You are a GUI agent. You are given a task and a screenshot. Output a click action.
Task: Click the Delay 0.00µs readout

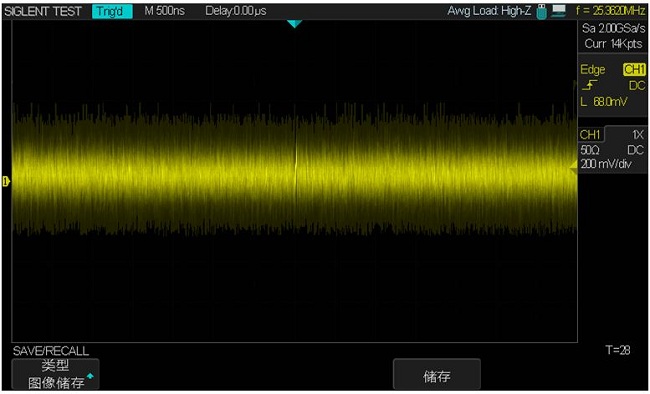coord(236,11)
